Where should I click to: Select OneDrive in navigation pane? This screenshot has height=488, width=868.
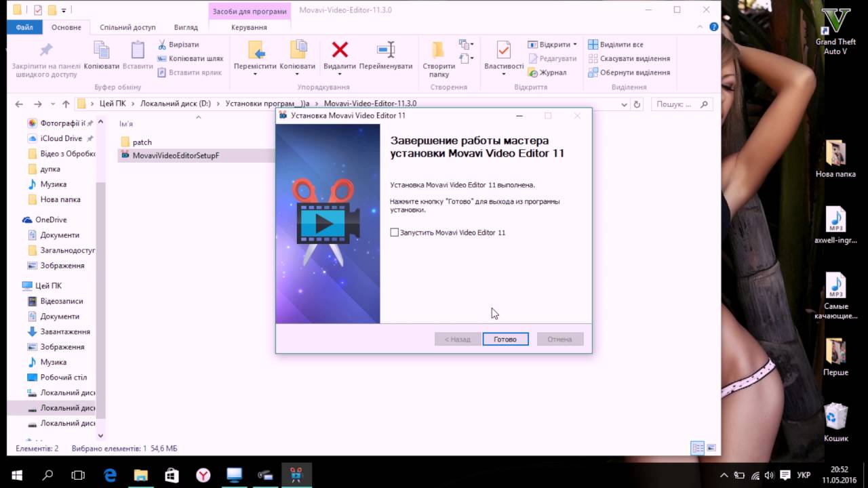click(51, 220)
